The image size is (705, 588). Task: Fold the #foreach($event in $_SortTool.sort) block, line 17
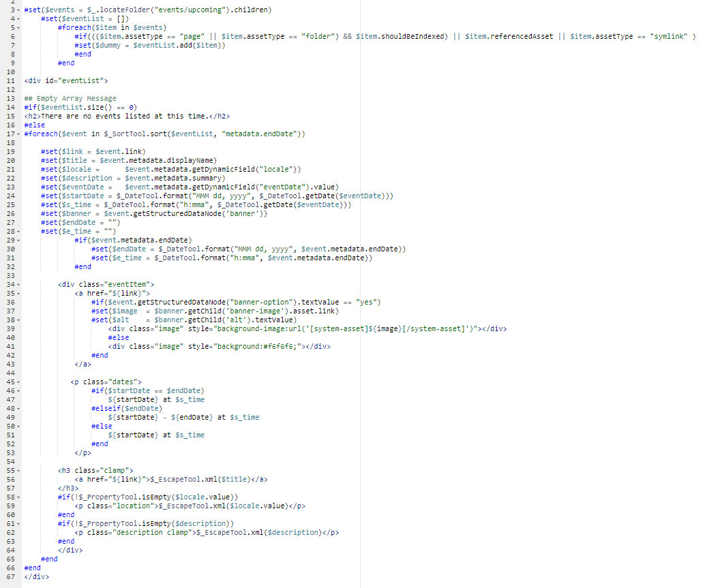(18, 134)
